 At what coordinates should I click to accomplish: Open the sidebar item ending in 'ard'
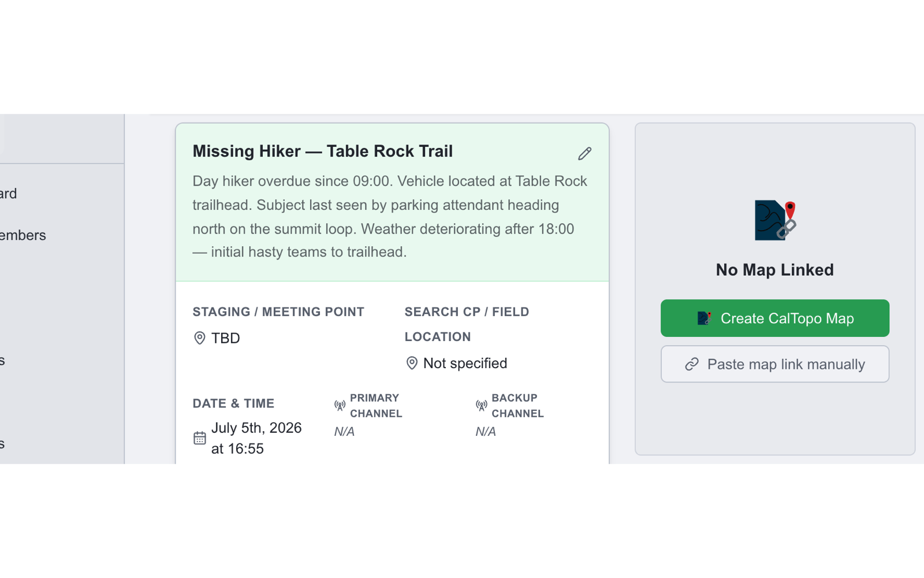click(8, 194)
